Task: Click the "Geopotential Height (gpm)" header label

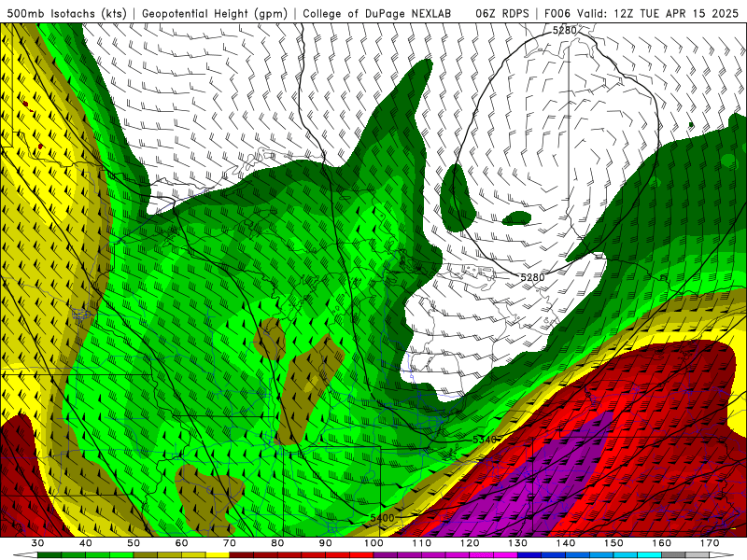Action: click(215, 13)
